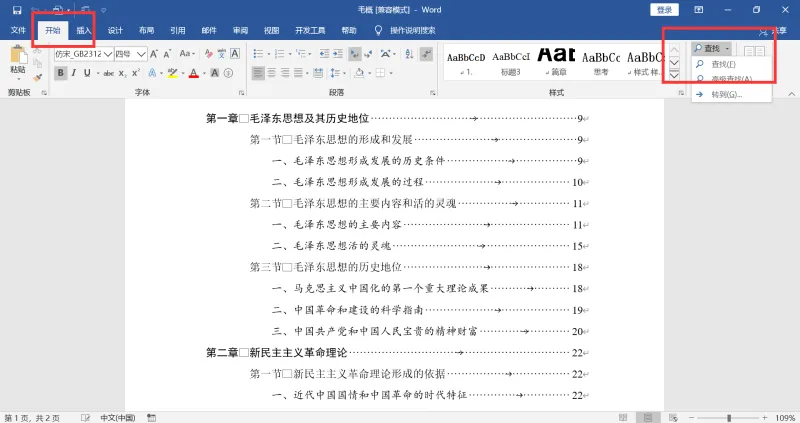The width and height of the screenshot is (800, 423).
Task: Expand the Styles gallery more arrow
Action: pyautogui.click(x=674, y=76)
